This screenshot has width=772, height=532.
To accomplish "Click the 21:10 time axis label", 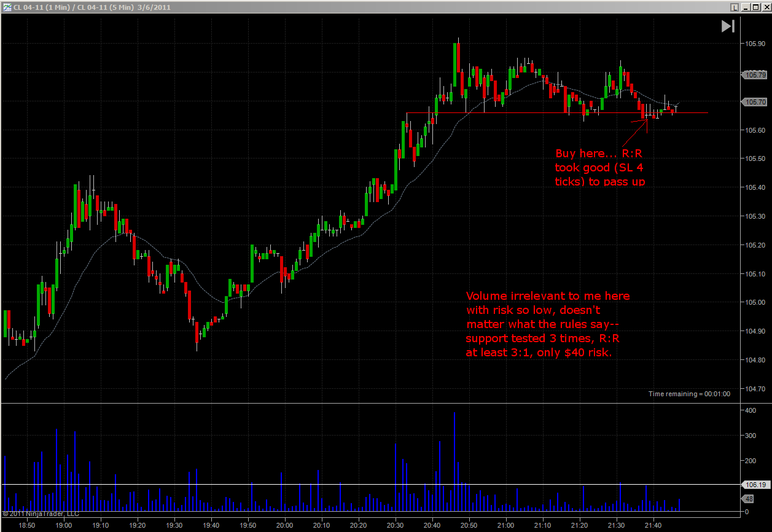I will (543, 526).
